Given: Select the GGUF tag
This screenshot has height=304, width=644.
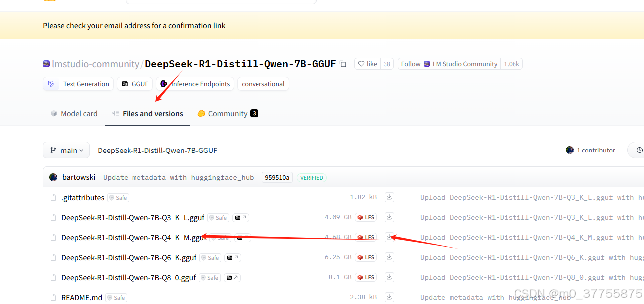Looking at the screenshot, I should tap(135, 84).
